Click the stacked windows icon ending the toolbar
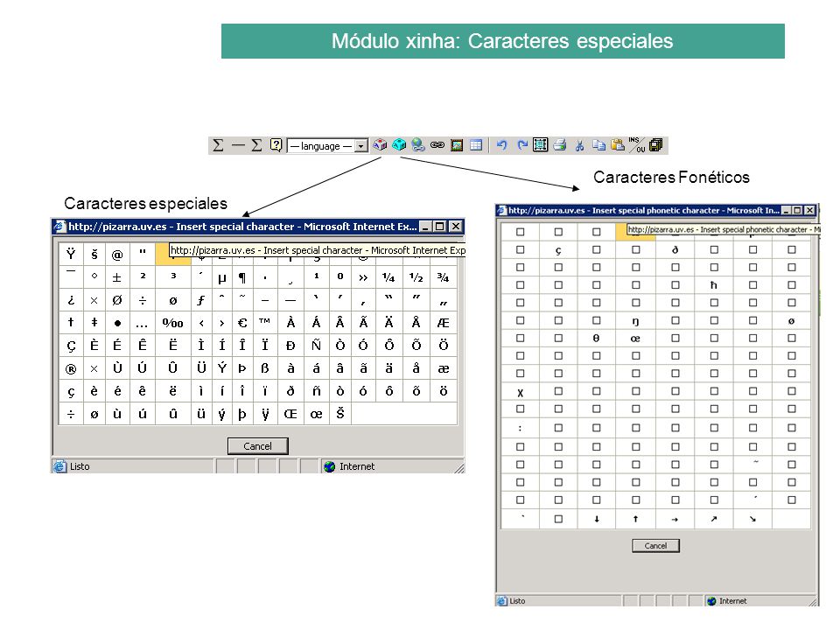Viewport: 840px width, 630px height. click(x=655, y=144)
